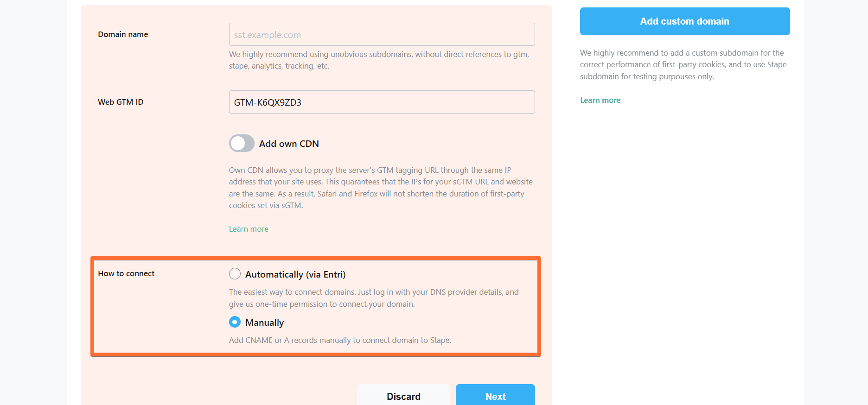Click the Web GTM ID label
Viewport: 868px width, 405px height.
pyautogui.click(x=121, y=102)
